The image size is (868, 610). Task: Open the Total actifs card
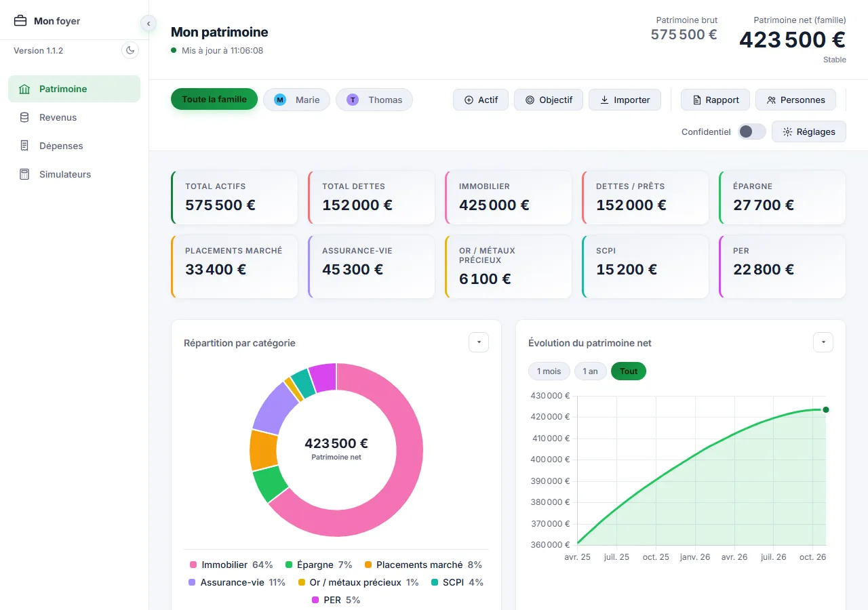tap(234, 197)
